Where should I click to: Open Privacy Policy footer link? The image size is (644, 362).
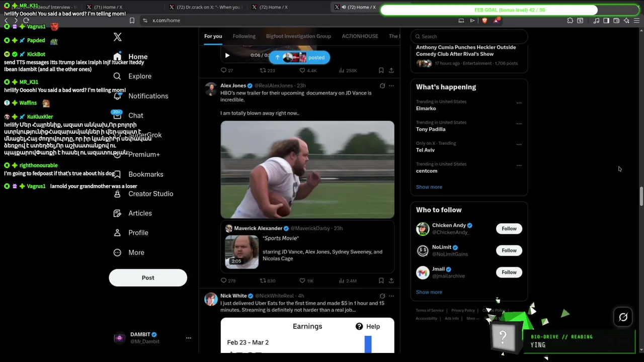463,311
